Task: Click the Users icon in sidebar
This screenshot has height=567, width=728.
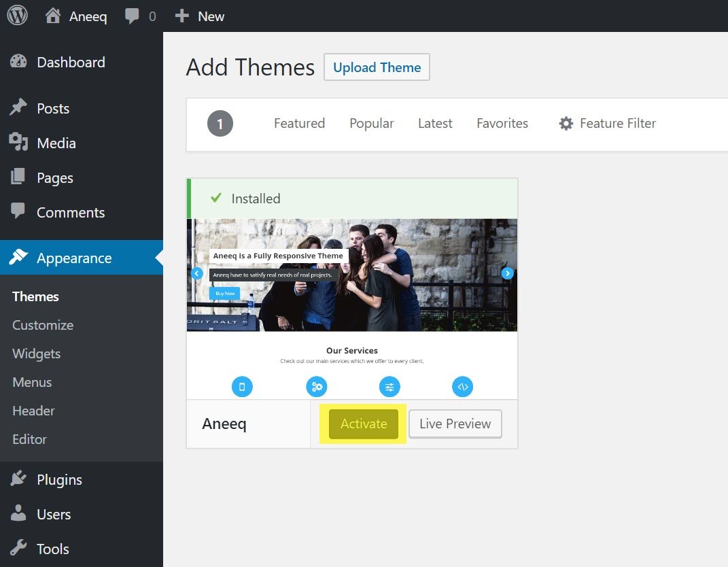Action: tap(18, 514)
